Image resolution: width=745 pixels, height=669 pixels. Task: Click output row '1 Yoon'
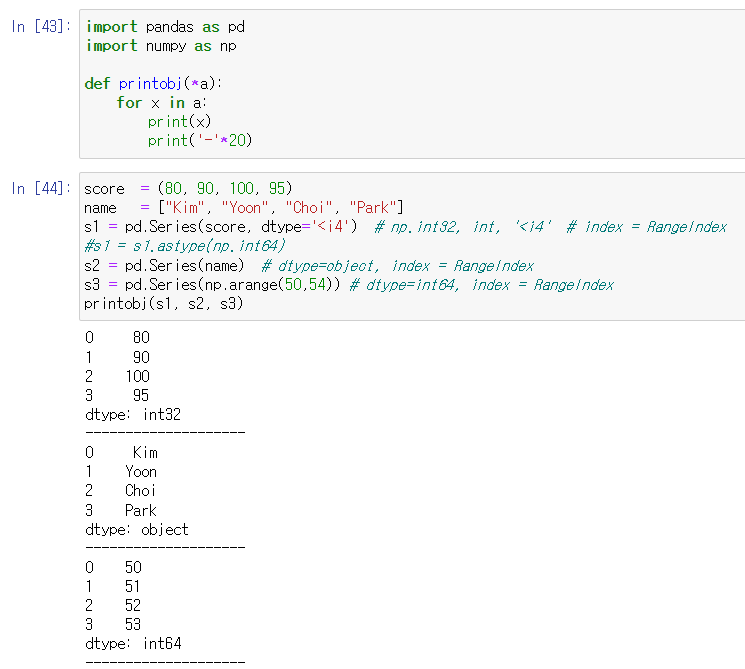click(121, 472)
